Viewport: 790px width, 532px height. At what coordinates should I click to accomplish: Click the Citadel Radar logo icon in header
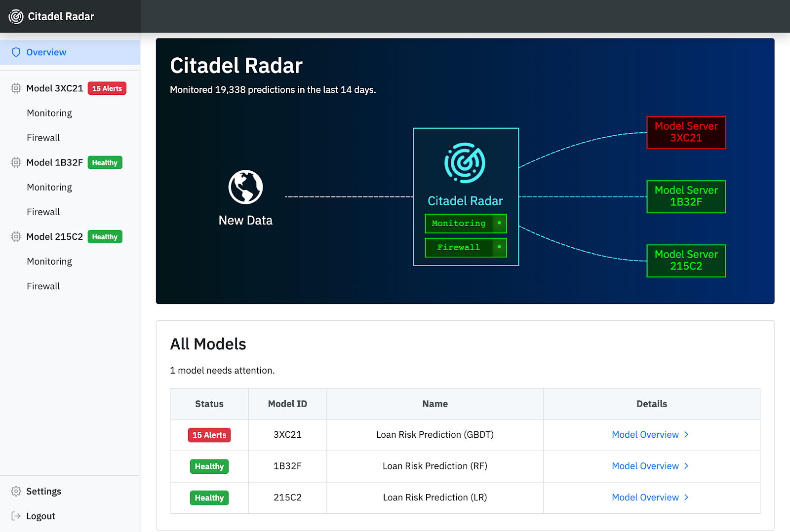click(x=16, y=17)
